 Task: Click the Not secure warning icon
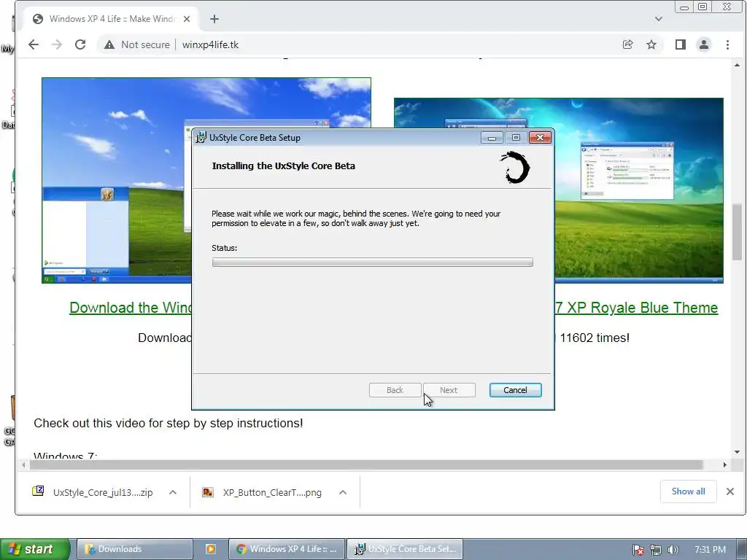109,44
